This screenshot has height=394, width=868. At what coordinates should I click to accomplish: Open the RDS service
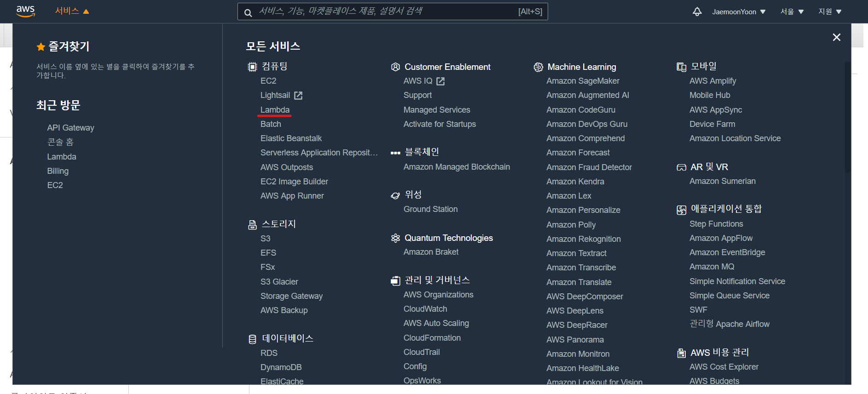(269, 353)
